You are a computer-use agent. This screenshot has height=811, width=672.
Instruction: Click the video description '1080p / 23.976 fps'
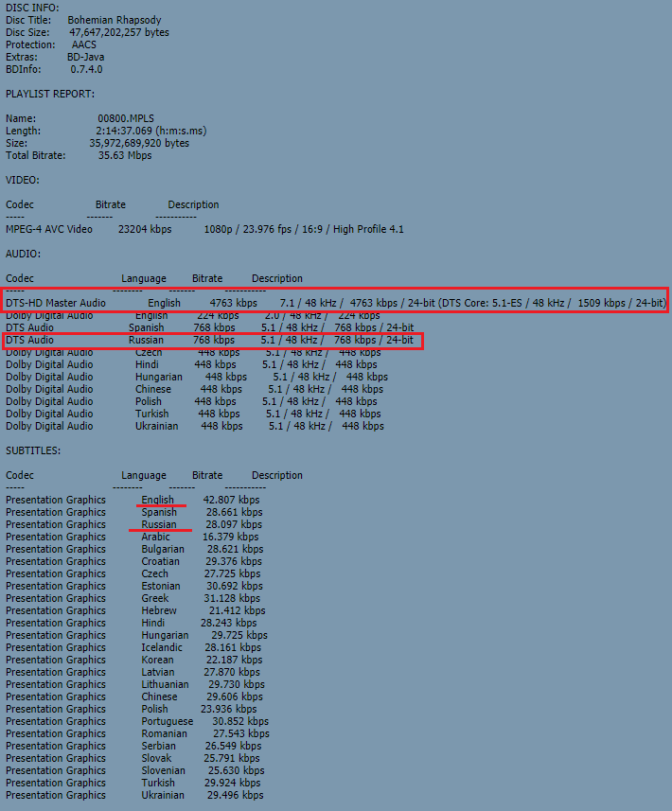[x=248, y=229]
